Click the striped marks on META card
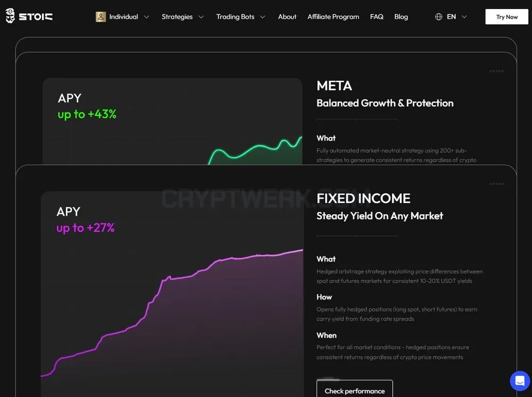Screen dimensions: 532x397 pos(496,71)
